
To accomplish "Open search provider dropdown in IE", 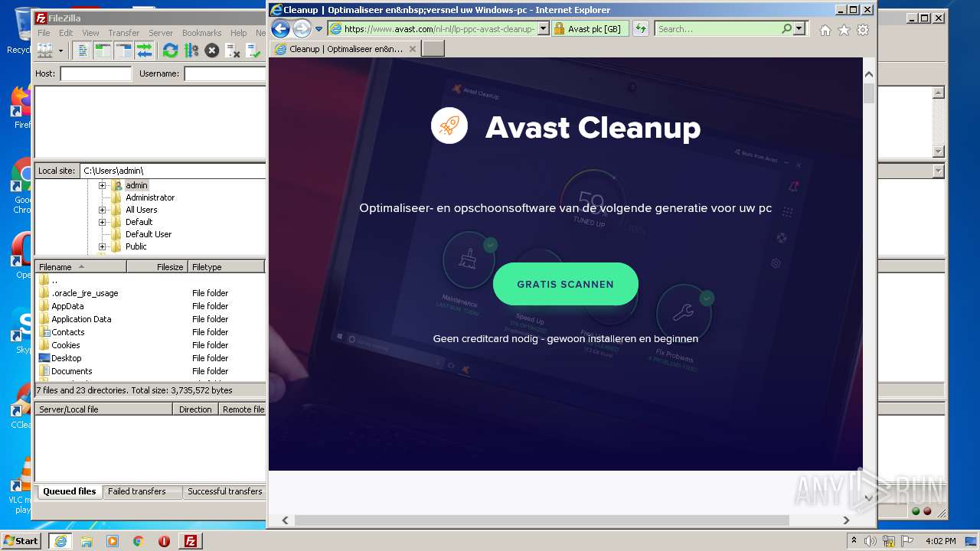I will (x=799, y=29).
